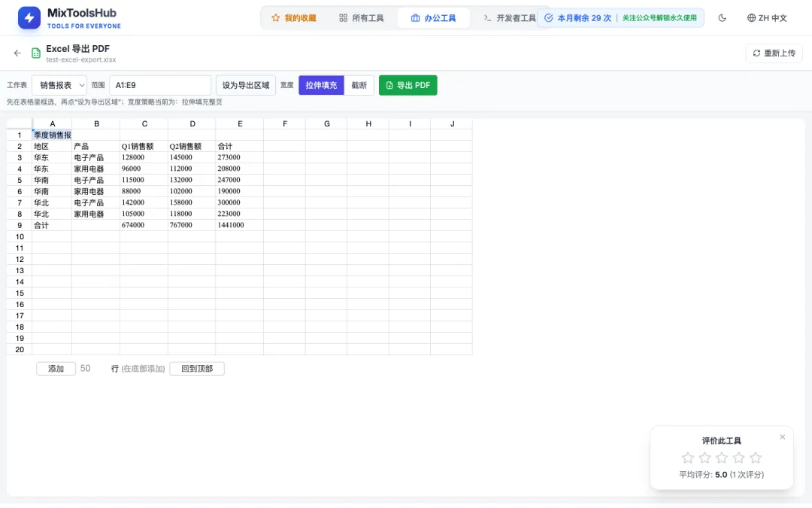Click the cell with value 128000

(144, 157)
